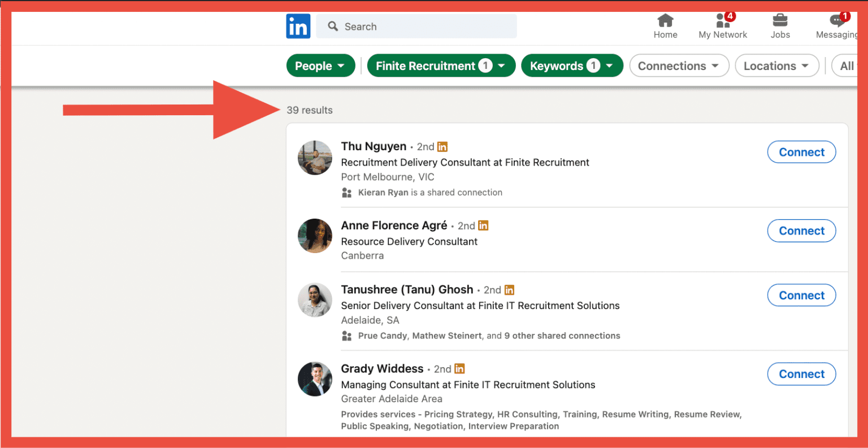The height and width of the screenshot is (448, 868).
Task: Open the Grady Widdess name link
Action: [x=382, y=369]
